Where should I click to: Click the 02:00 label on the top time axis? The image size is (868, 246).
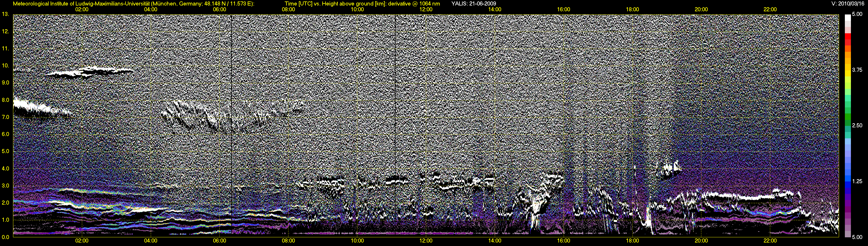[82, 10]
